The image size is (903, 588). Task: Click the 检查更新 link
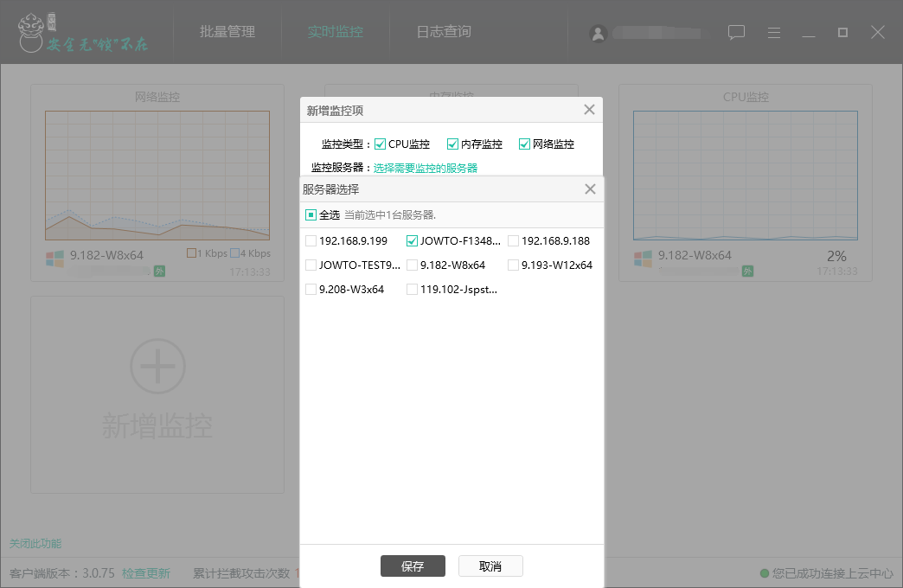coord(146,572)
